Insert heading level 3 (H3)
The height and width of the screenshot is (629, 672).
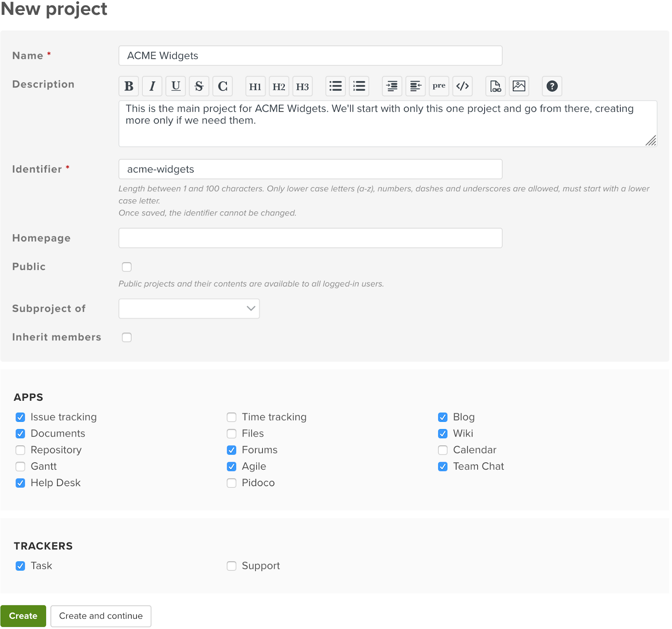click(302, 86)
